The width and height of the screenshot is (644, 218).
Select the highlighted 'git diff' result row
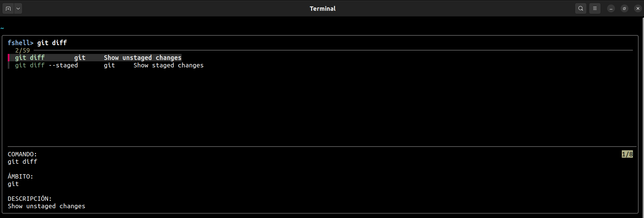[95, 58]
